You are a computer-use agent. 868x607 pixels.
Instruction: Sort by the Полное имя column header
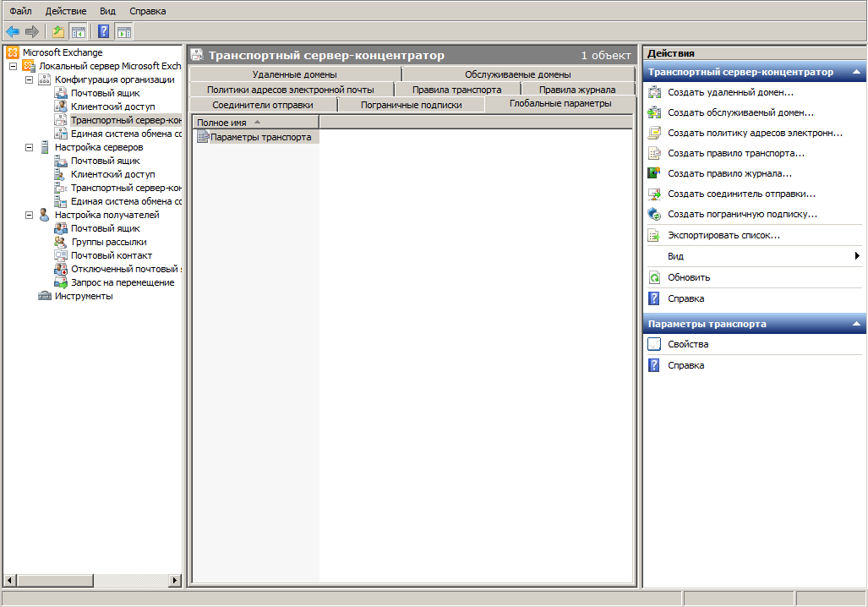pyautogui.click(x=256, y=123)
